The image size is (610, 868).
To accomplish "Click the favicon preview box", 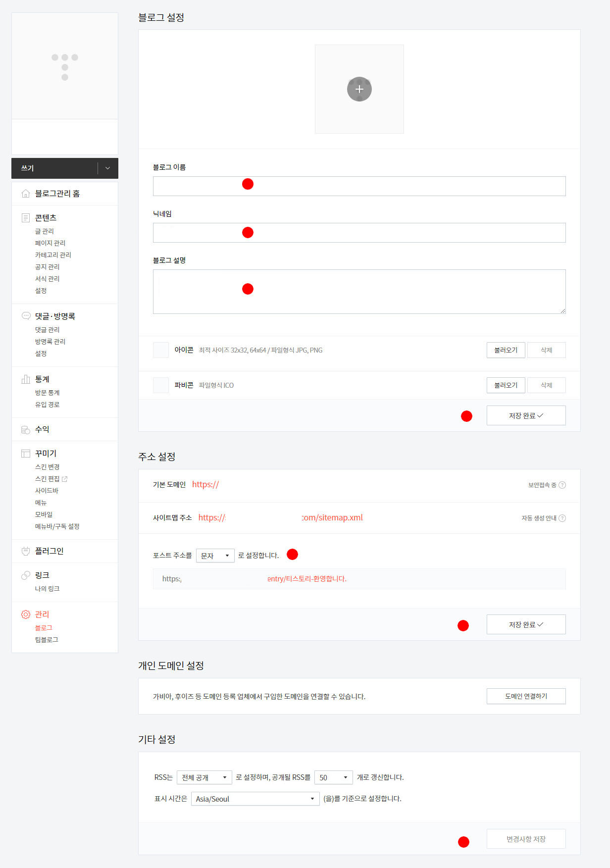I will (161, 385).
